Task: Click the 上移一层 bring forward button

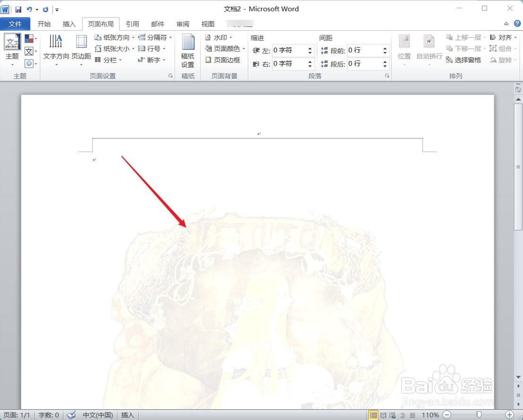Action: (x=466, y=37)
